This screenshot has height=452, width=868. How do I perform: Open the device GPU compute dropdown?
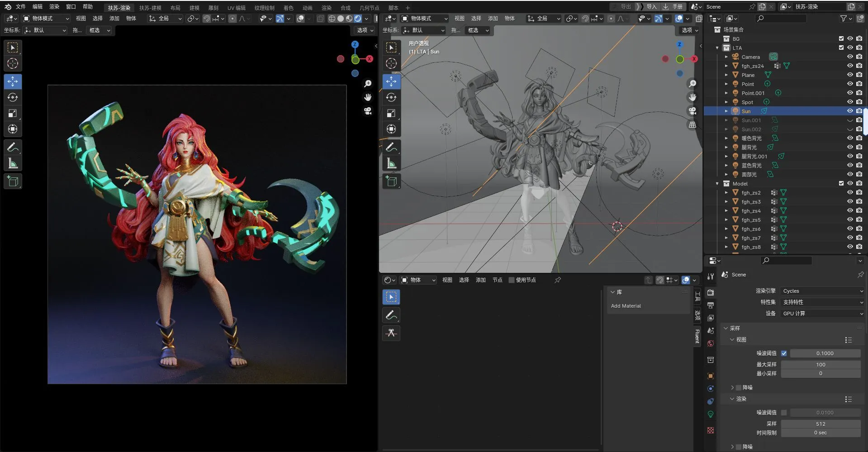[x=822, y=314]
